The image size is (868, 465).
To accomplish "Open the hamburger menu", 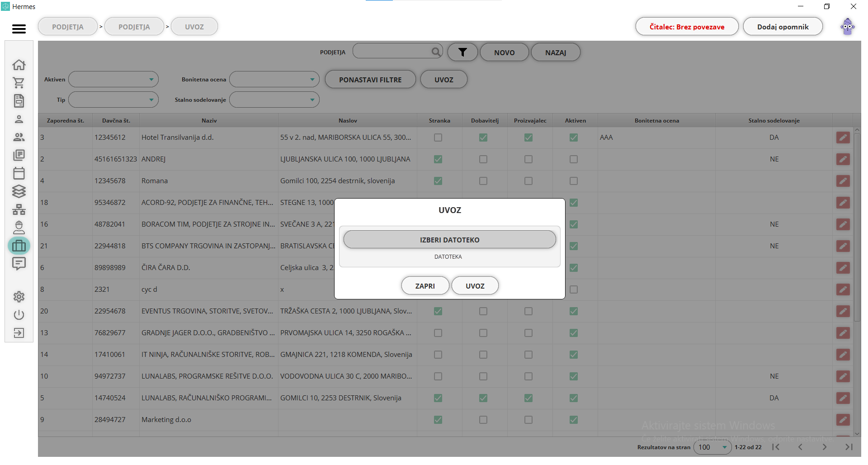I will [19, 28].
